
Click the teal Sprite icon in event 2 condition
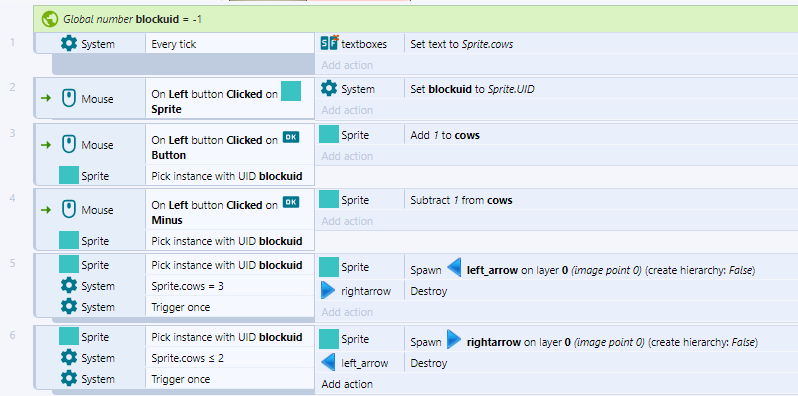point(291,91)
